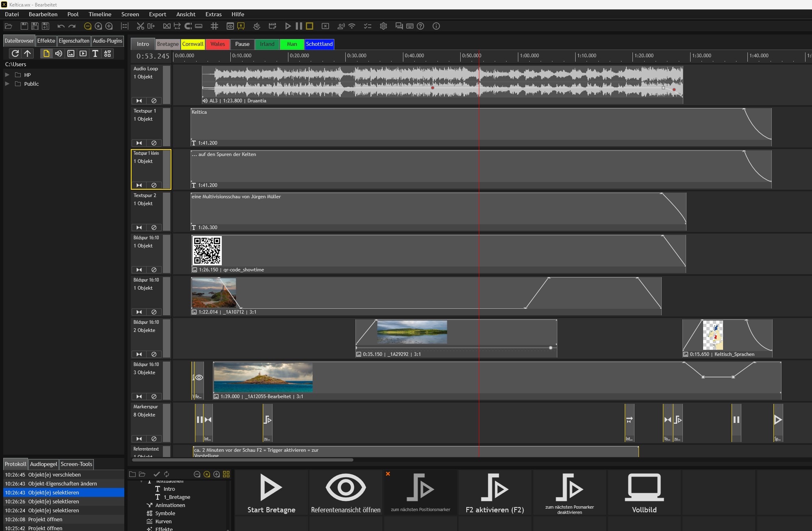This screenshot has width=812, height=531.
Task: Switch to the Effekte tab
Action: (46, 41)
